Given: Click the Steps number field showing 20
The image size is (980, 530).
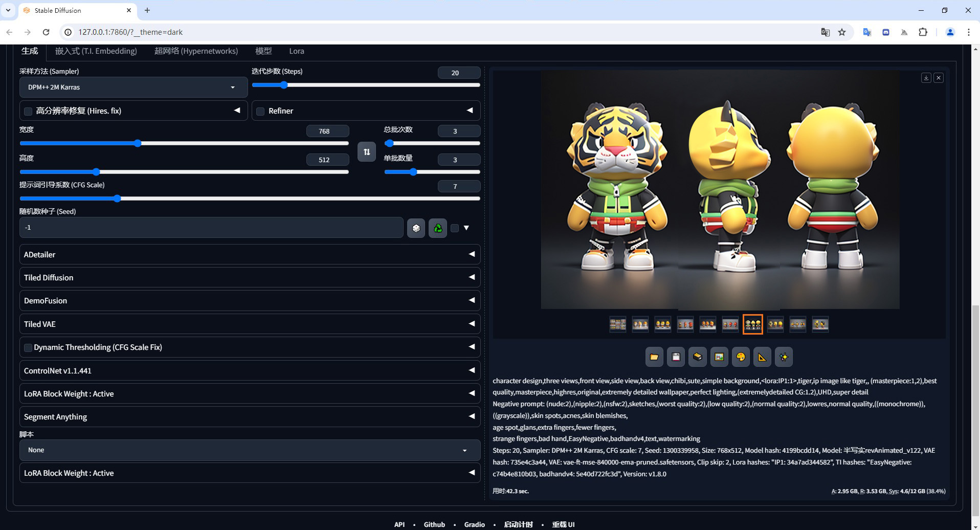Looking at the screenshot, I should pos(459,73).
